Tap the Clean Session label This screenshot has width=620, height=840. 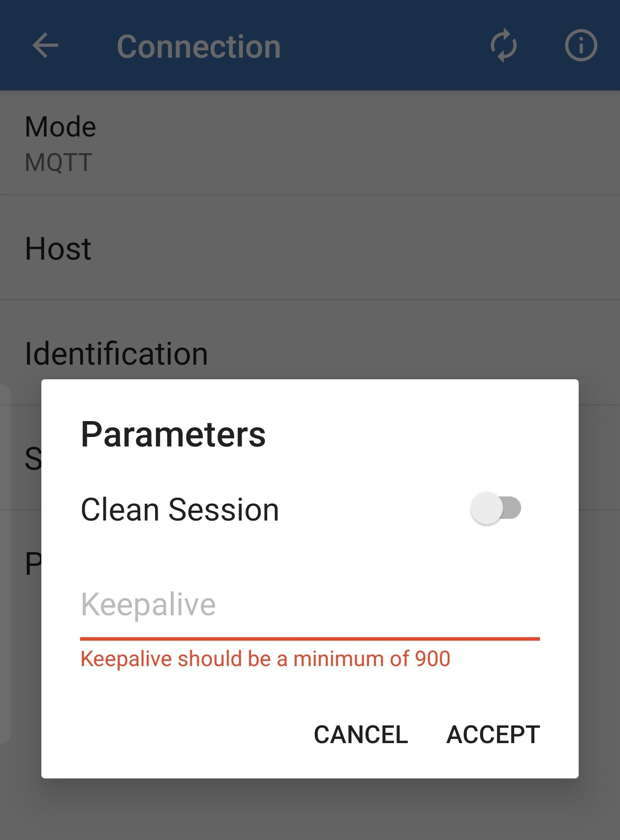tap(180, 510)
